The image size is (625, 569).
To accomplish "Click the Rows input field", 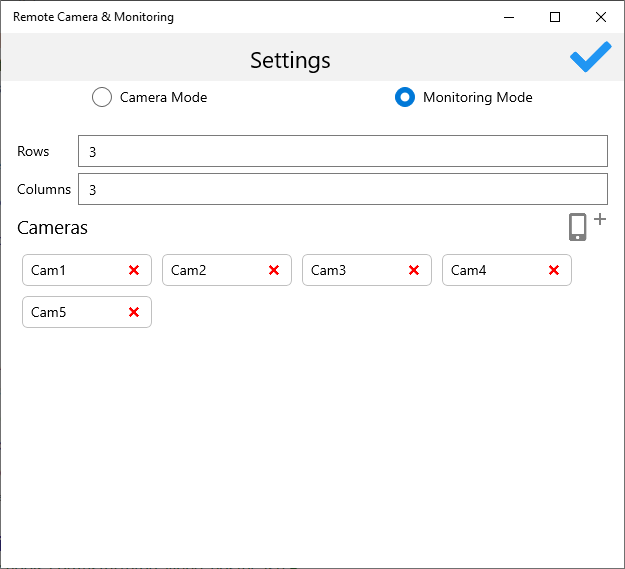I will pyautogui.click(x=342, y=151).
